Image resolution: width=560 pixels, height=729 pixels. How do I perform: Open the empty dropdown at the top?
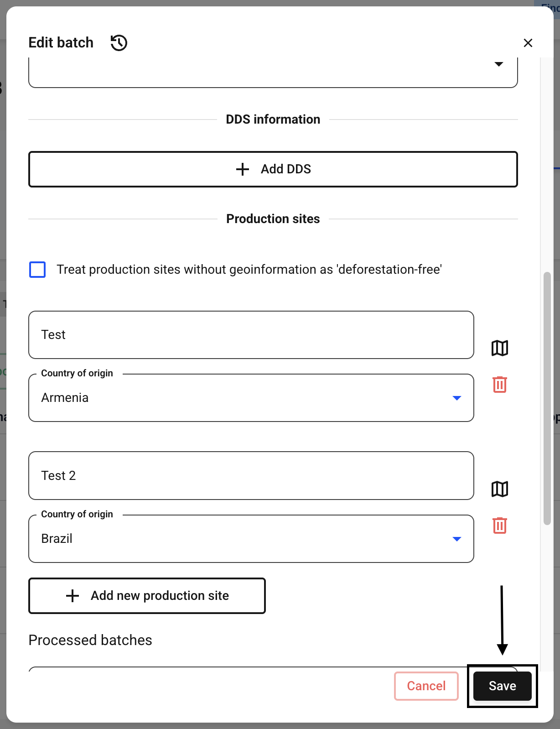tap(273, 72)
